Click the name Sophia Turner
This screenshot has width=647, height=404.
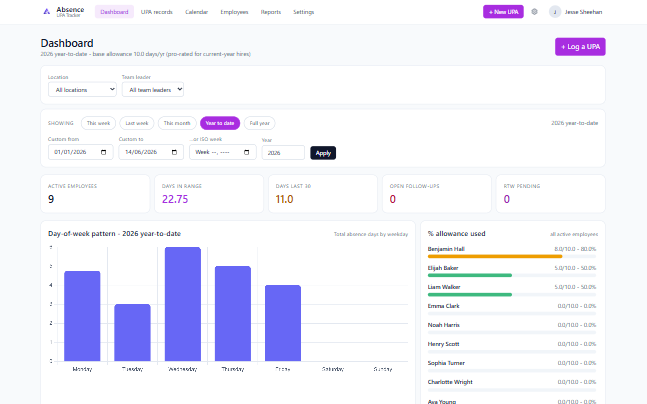[x=446, y=363]
